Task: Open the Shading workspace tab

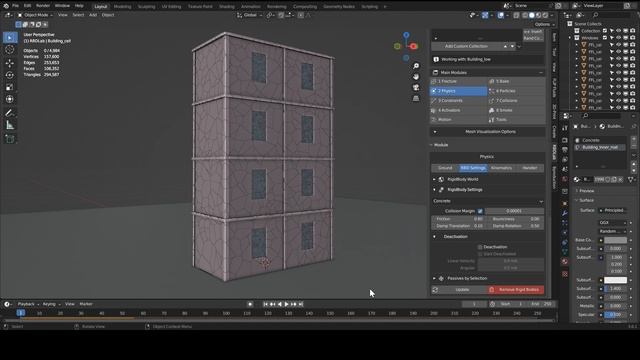Action: pos(227,7)
